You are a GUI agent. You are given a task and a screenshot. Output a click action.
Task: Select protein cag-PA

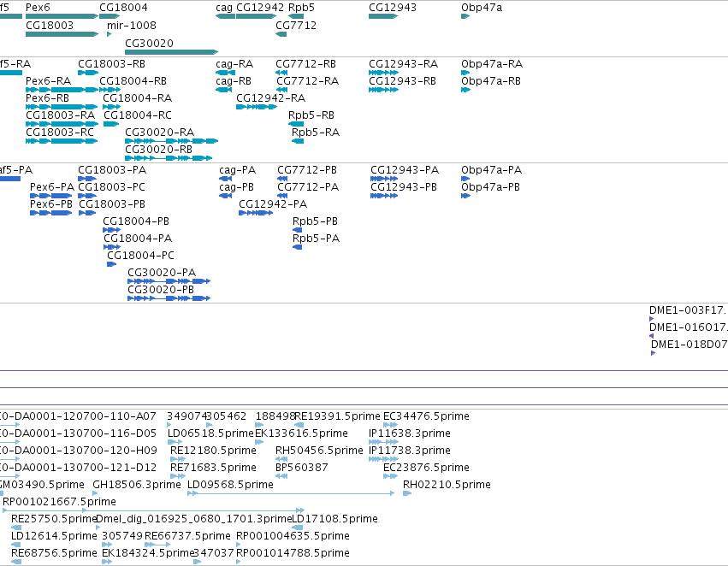(x=237, y=170)
